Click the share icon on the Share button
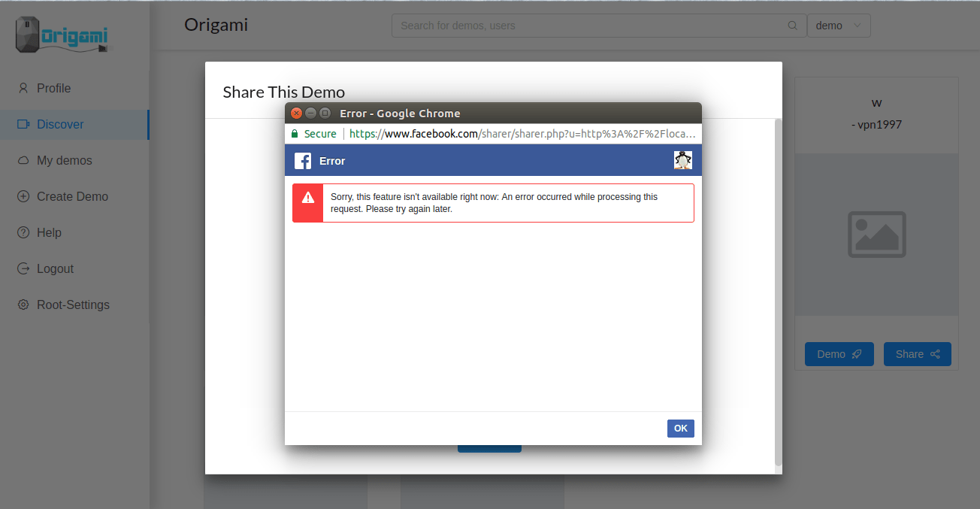This screenshot has width=980, height=509. point(934,354)
